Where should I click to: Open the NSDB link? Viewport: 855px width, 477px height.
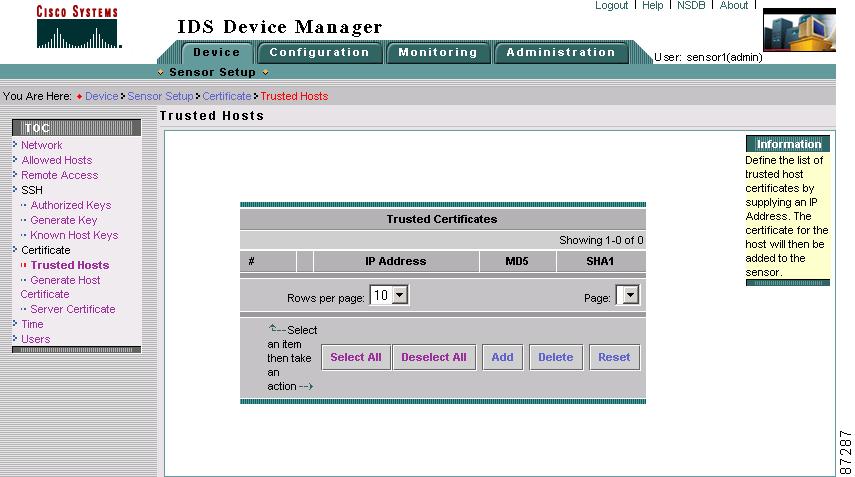691,5
